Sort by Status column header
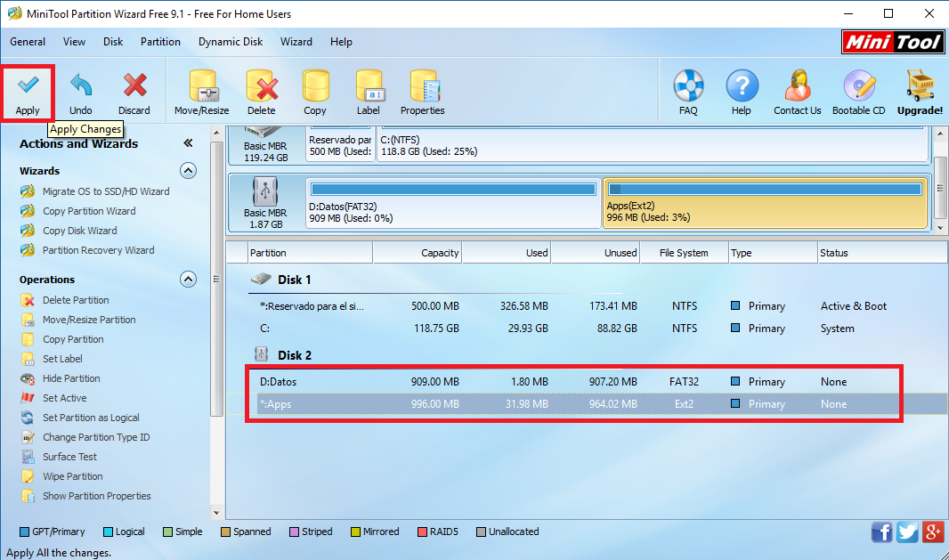The height and width of the screenshot is (560, 949). click(x=882, y=253)
